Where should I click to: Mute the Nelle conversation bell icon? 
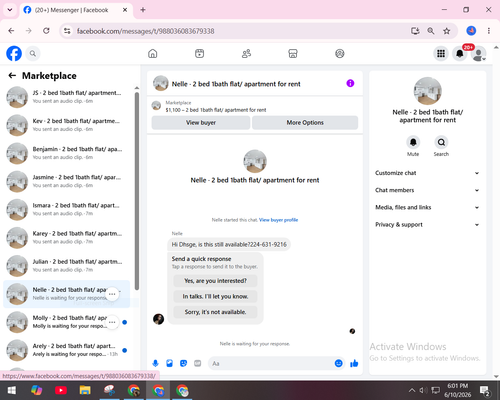(413, 142)
